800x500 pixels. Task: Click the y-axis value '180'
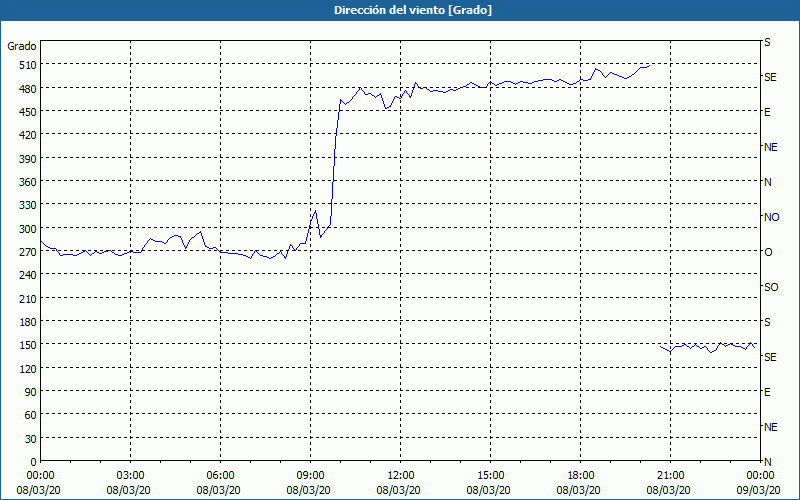pos(28,322)
